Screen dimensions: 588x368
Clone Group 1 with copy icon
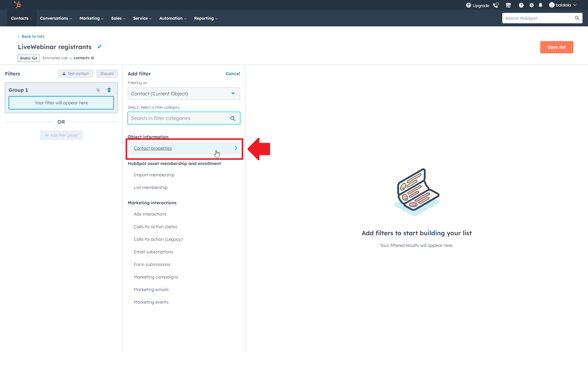pyautogui.click(x=98, y=90)
